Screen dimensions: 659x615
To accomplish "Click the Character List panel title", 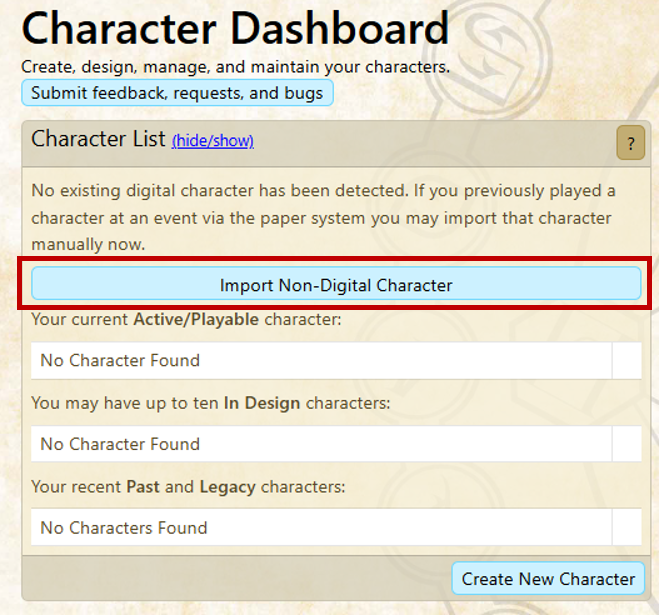I will [98, 139].
